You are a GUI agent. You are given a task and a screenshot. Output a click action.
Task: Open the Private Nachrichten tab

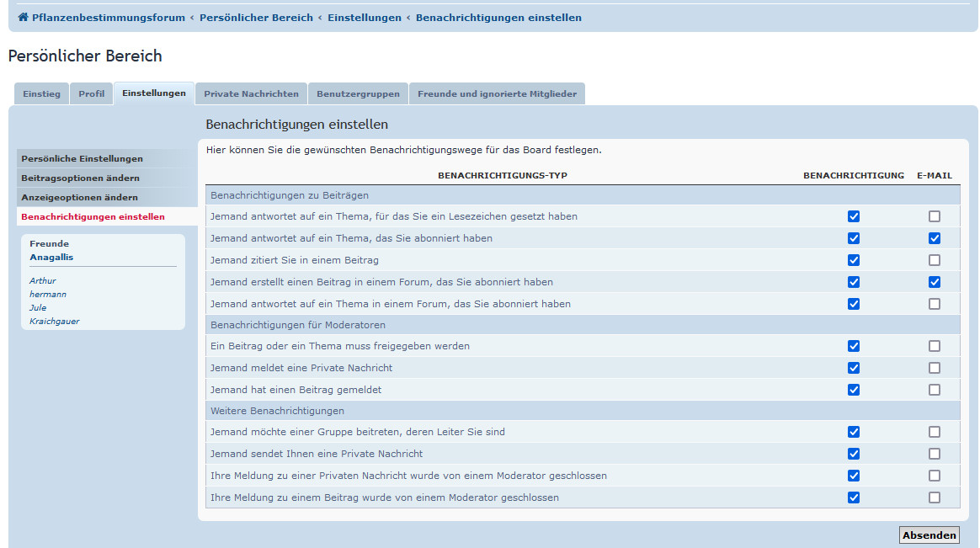[250, 93]
